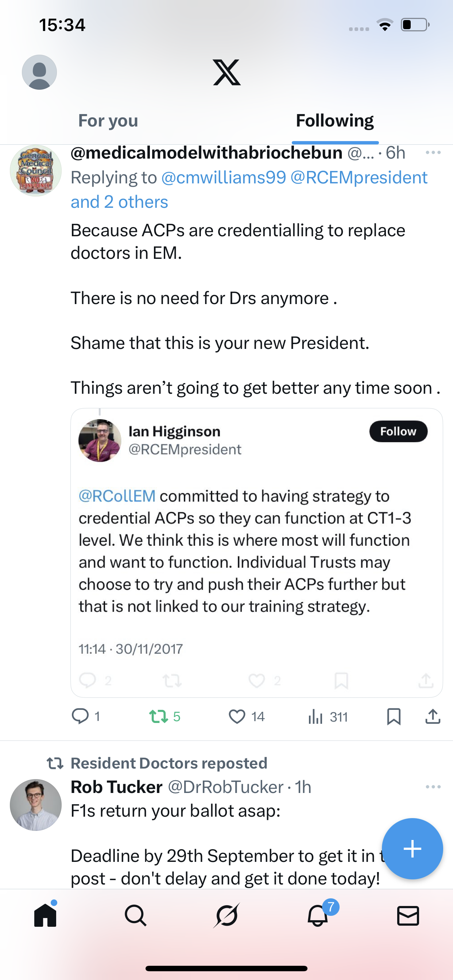
Task: Open the @cmwilliams99 mention link
Action: pyautogui.click(x=224, y=178)
